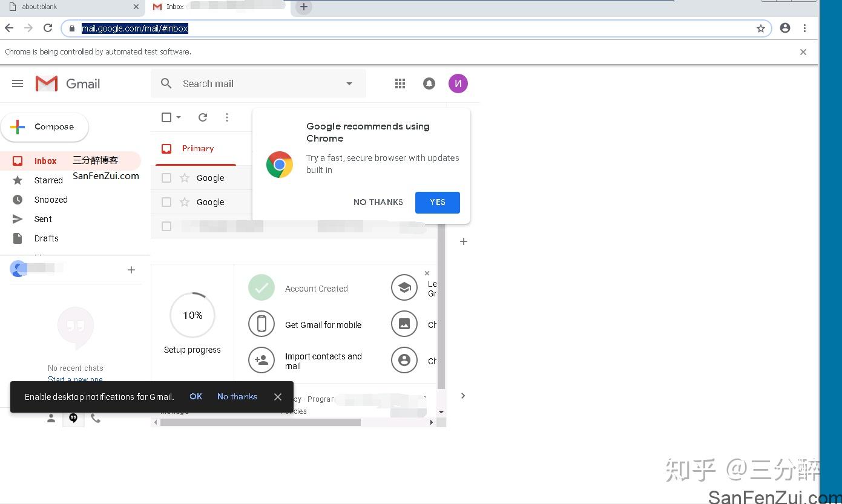The image size is (842, 504).
Task: Click the image setup icon
Action: [x=404, y=324]
